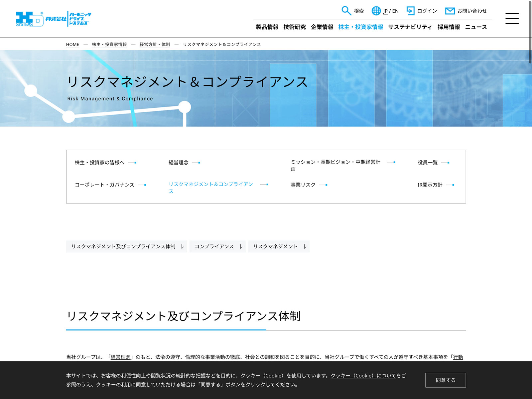Switch language to EN
The image size is (532, 399).
(395, 11)
